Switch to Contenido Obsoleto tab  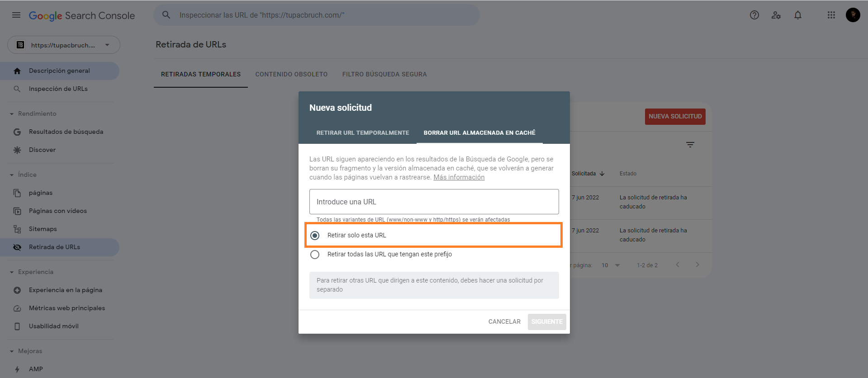pos(291,74)
